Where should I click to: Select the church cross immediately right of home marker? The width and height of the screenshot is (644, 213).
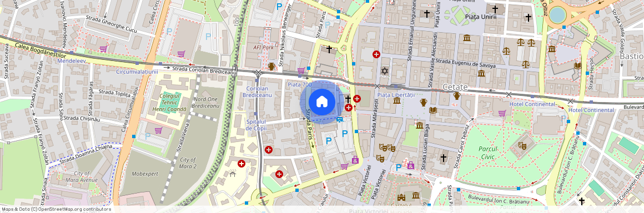click(x=348, y=99)
